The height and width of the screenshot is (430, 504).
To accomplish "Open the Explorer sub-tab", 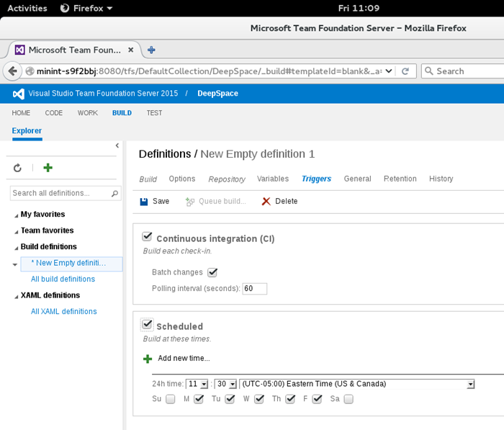I will pos(27,131).
